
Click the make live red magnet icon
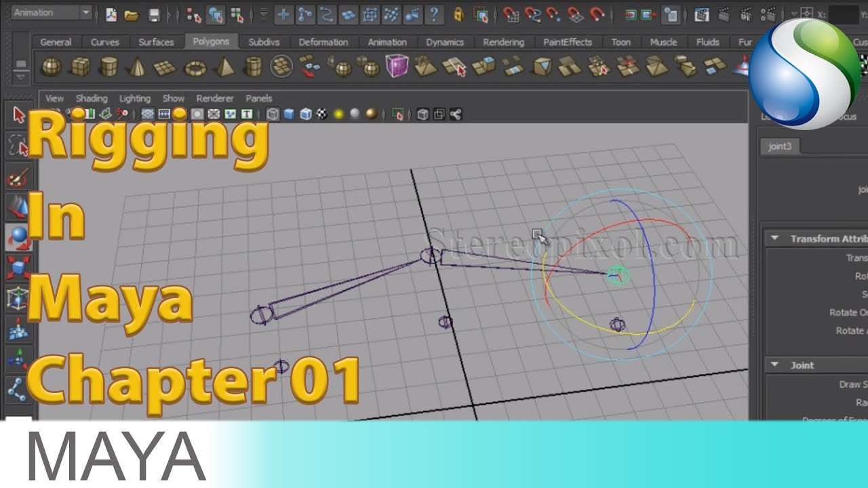point(597,14)
